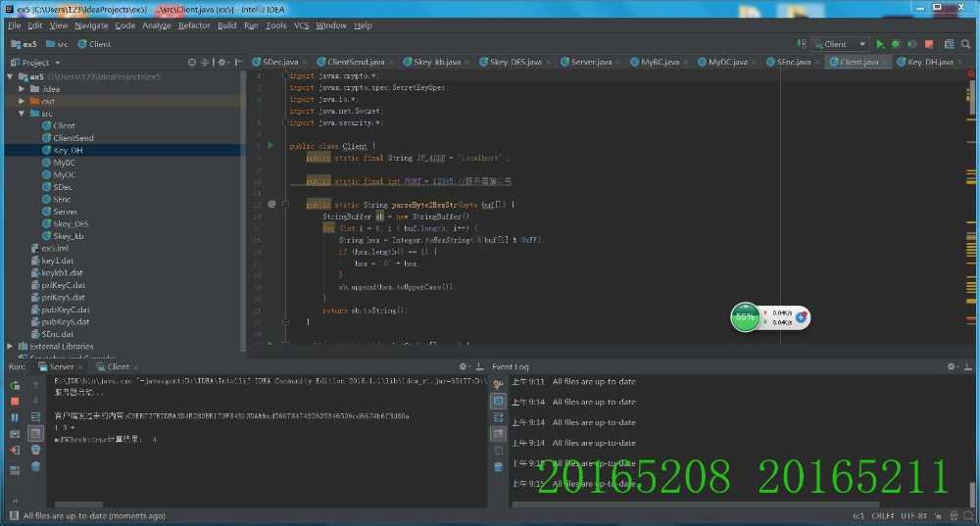Stop the running process in main toolbar
The width and height of the screenshot is (980, 526).
point(929,44)
